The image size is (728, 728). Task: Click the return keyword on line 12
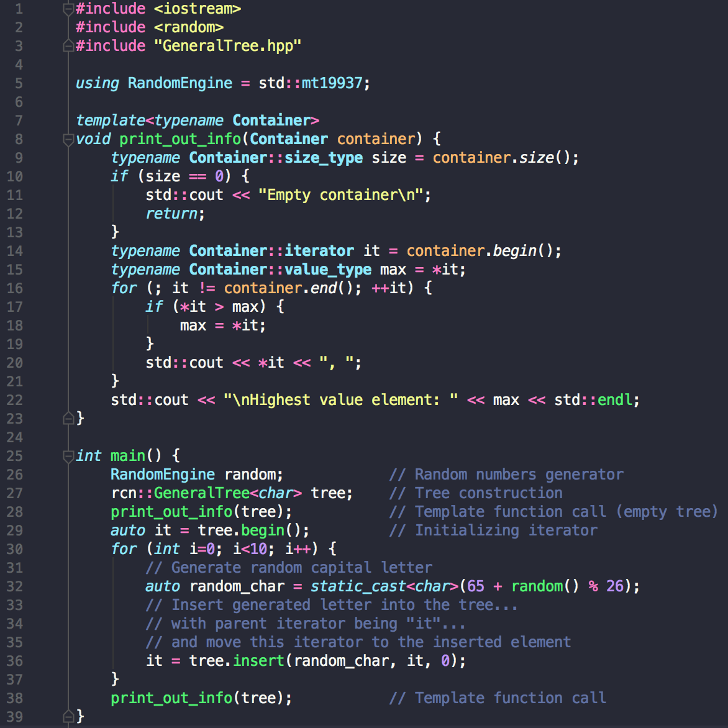point(172,214)
